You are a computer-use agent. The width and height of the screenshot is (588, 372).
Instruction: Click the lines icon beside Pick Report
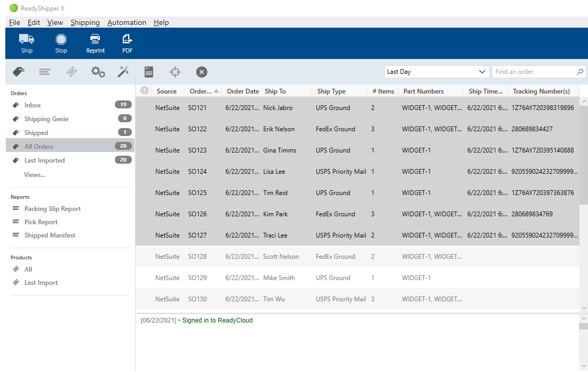pos(16,222)
